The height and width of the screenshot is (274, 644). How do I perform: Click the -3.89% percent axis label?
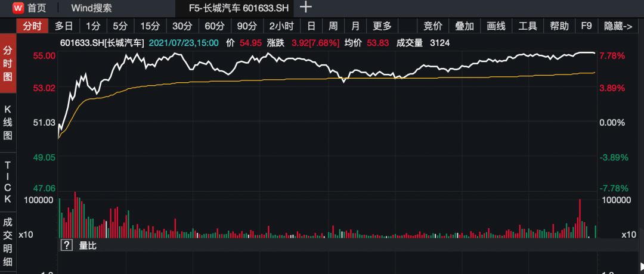(x=614, y=157)
